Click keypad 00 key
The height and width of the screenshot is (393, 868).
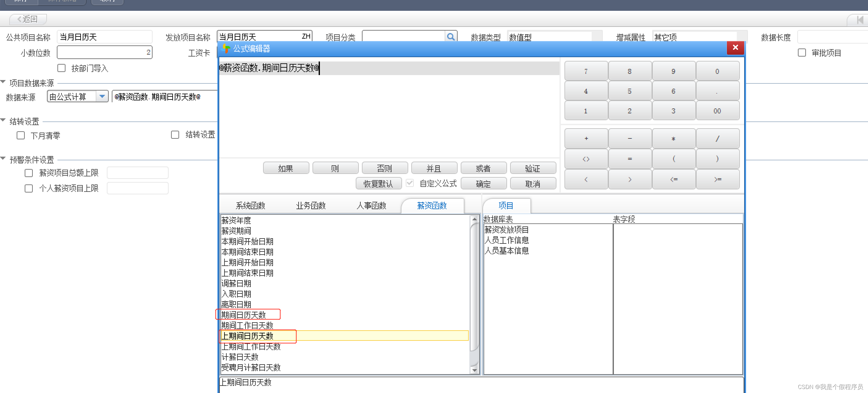point(717,111)
